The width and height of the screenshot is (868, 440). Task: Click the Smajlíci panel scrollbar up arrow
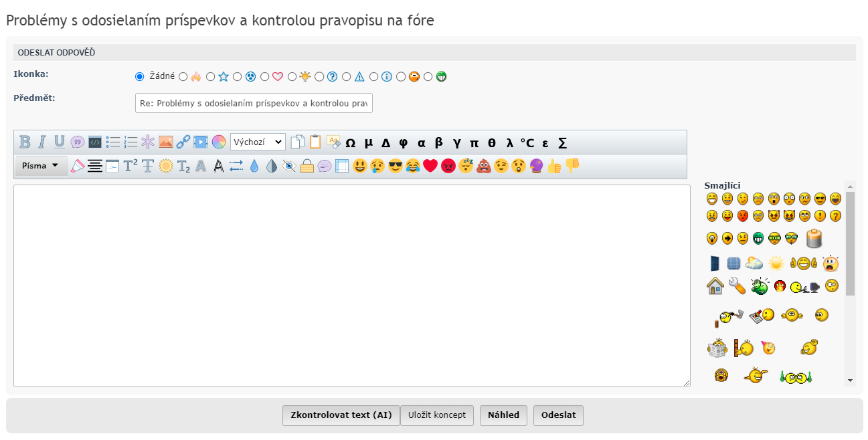point(851,186)
